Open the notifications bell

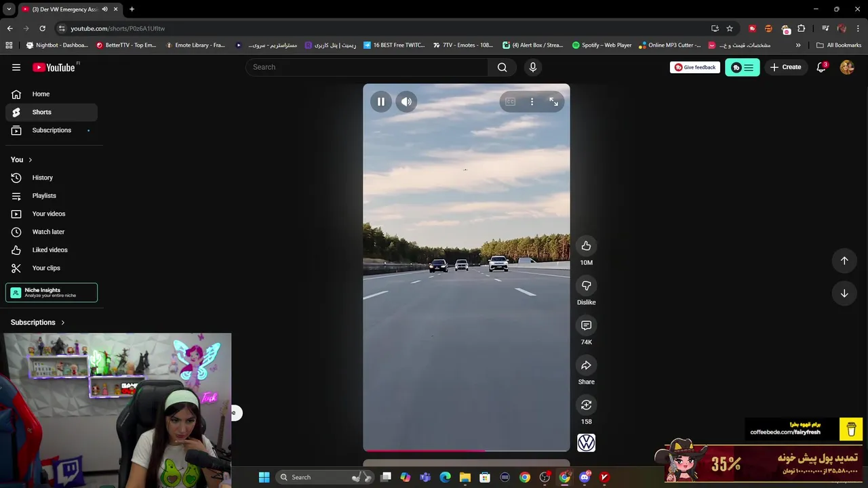tap(821, 67)
